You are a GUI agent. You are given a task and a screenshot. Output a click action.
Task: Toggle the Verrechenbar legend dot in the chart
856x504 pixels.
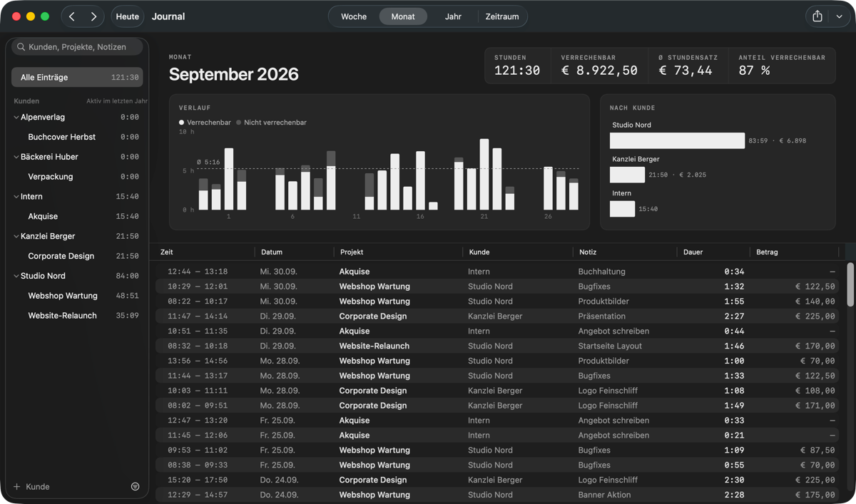point(182,123)
